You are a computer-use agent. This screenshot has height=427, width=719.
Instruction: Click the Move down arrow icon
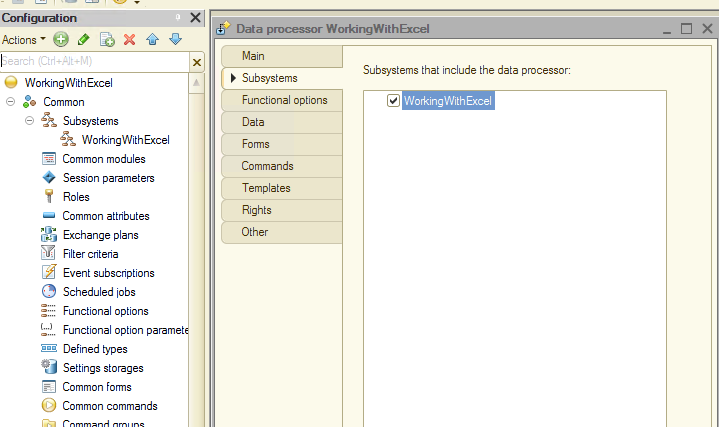pyautogui.click(x=175, y=39)
